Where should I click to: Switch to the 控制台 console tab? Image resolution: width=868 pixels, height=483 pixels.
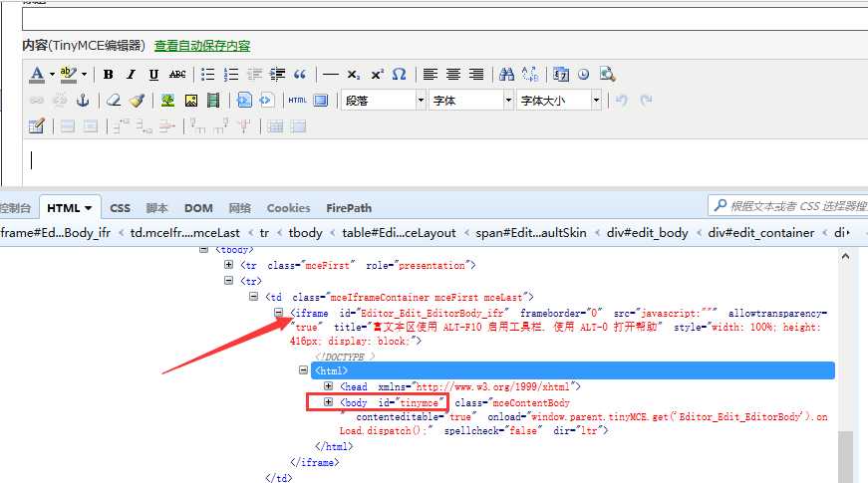(x=15, y=208)
